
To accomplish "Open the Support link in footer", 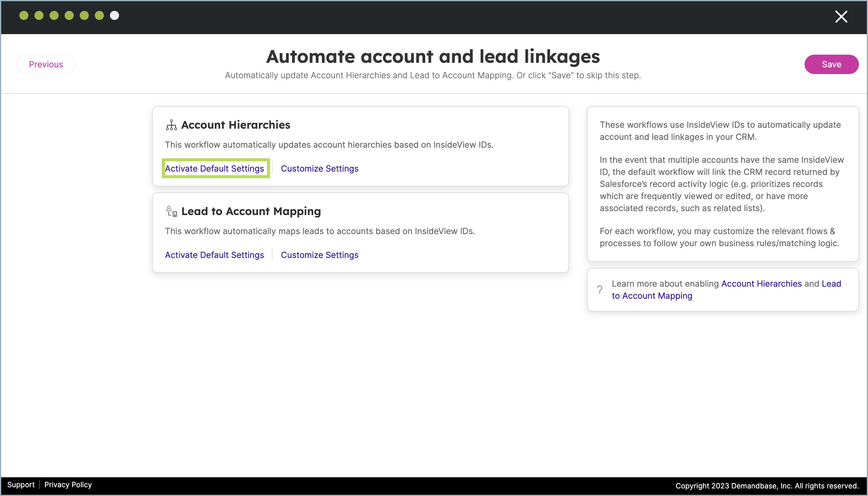I will pyautogui.click(x=21, y=485).
